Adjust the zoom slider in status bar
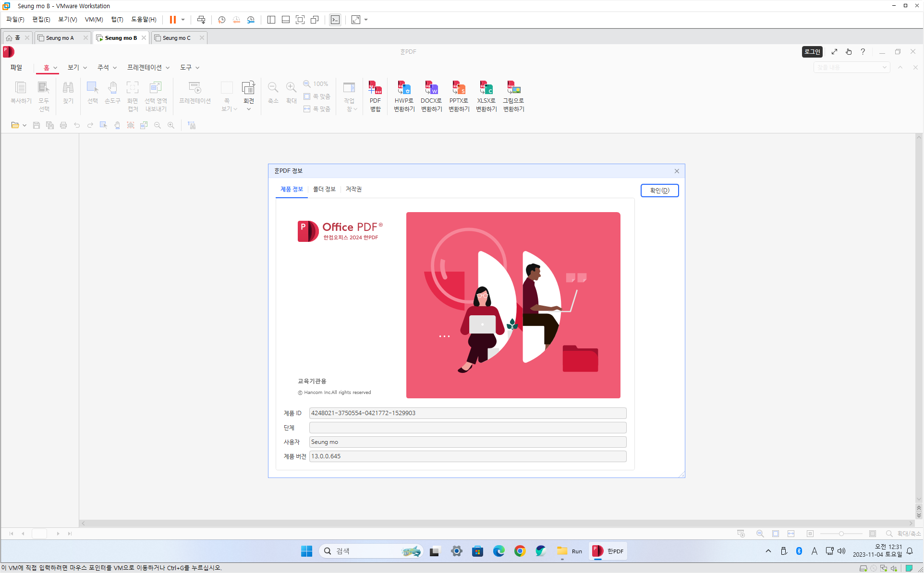 pyautogui.click(x=841, y=534)
